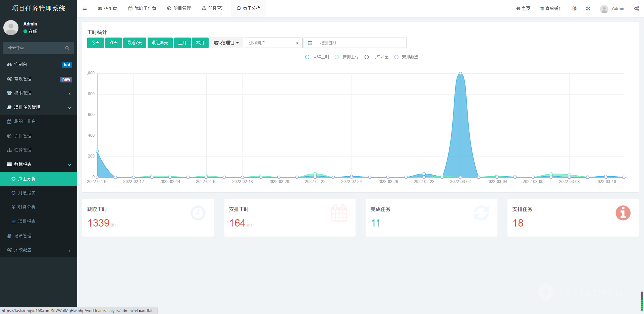Open the 选择用户 user select box
This screenshot has width=644, height=314.
(273, 43)
